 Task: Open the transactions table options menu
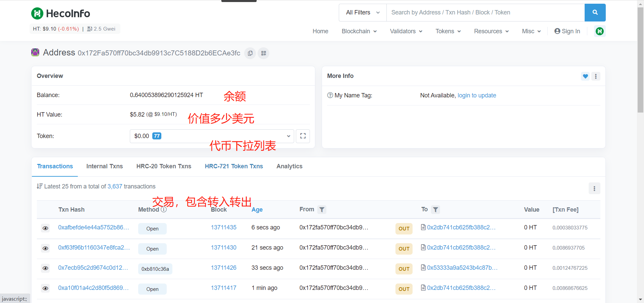click(x=594, y=188)
